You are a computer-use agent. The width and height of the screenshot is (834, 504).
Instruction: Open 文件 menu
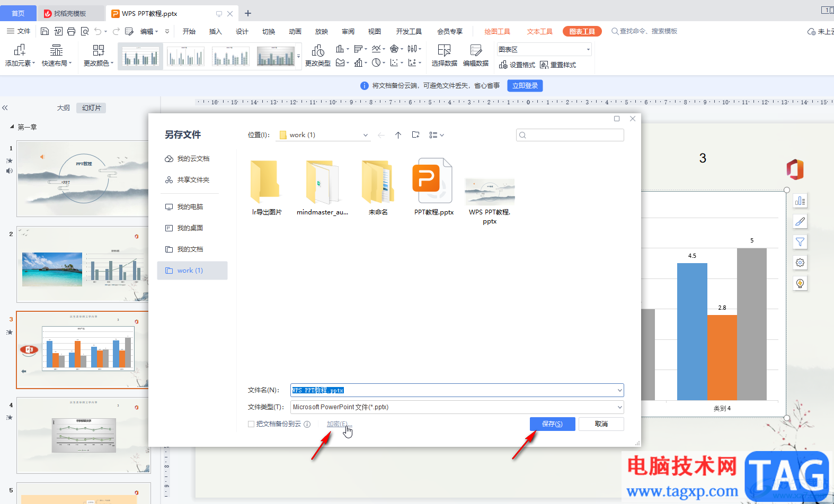point(19,31)
